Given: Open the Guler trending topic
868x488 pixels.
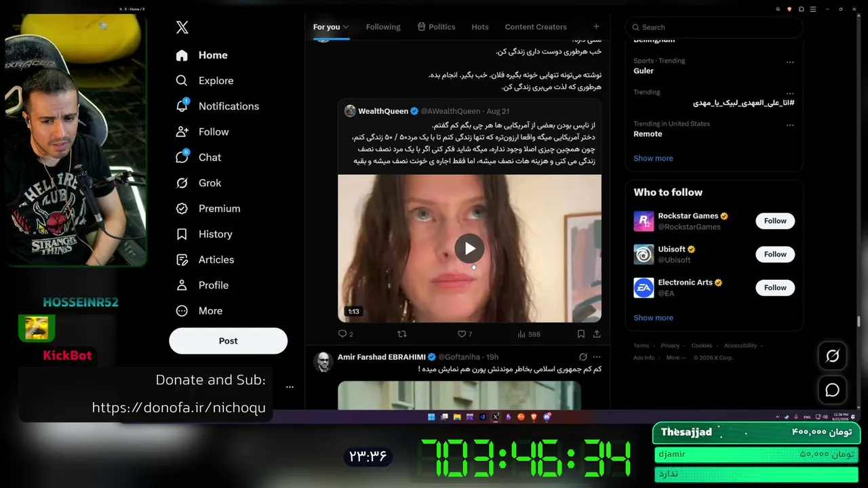Looking at the screenshot, I should pos(644,70).
